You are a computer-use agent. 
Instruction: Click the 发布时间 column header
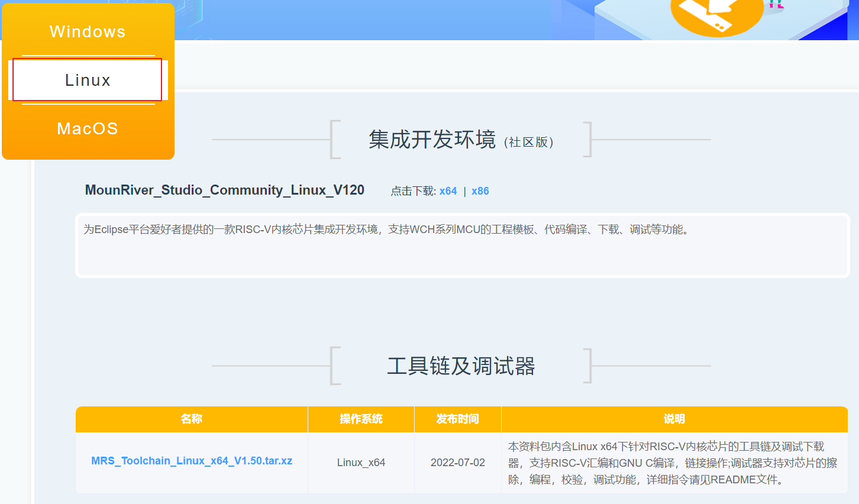(x=457, y=419)
